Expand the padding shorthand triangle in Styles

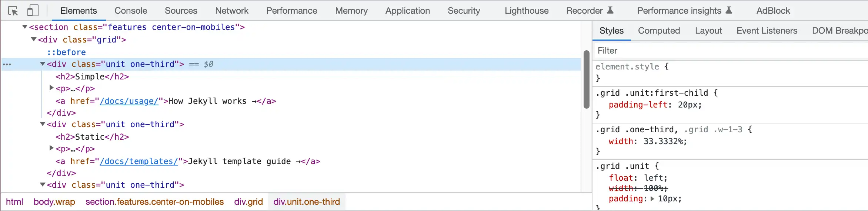652,199
